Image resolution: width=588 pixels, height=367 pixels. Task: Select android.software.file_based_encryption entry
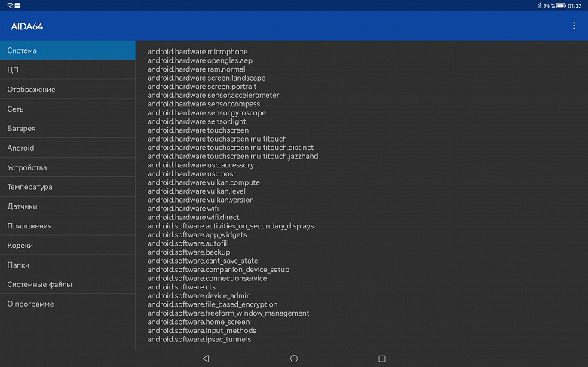pos(213,304)
